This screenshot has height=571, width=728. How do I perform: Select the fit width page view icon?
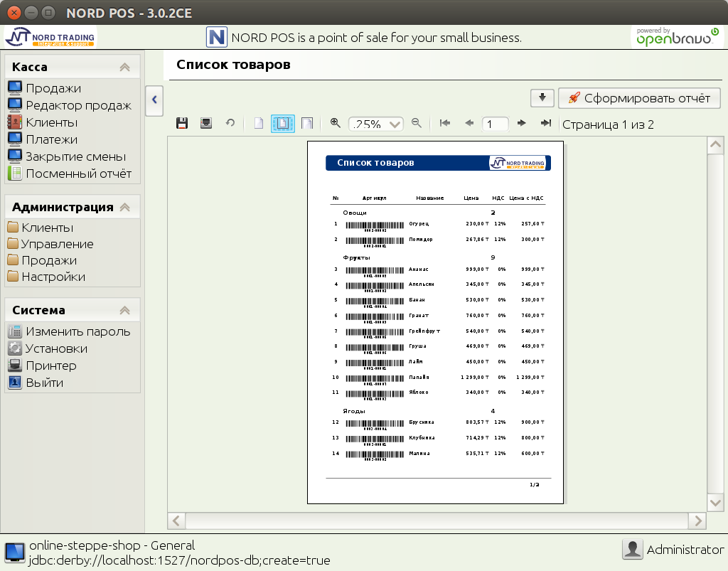pyautogui.click(x=307, y=124)
